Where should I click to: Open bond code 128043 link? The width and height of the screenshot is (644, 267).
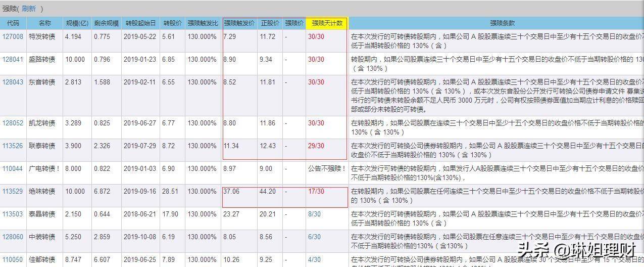pos(13,82)
